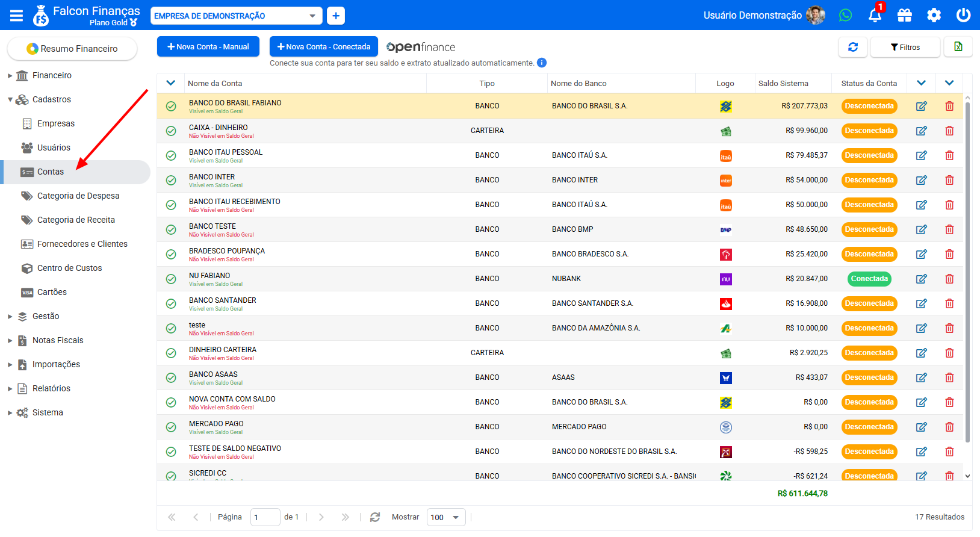Toggle active status of DINHEIRO CARTEIRA
Screen dimensions: 980x537
(x=171, y=353)
